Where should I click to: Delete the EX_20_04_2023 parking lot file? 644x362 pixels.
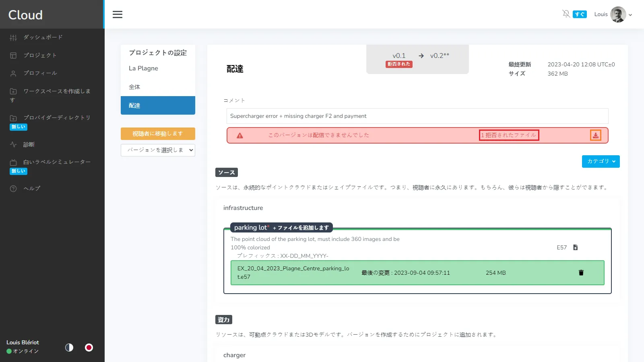click(x=581, y=273)
